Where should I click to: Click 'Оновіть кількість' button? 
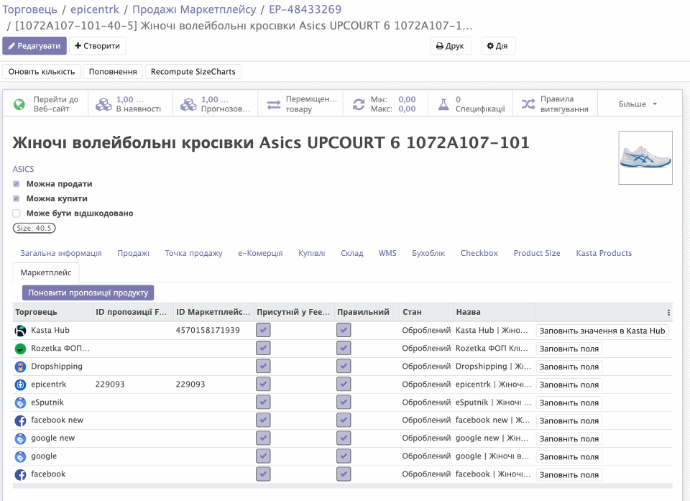point(42,72)
